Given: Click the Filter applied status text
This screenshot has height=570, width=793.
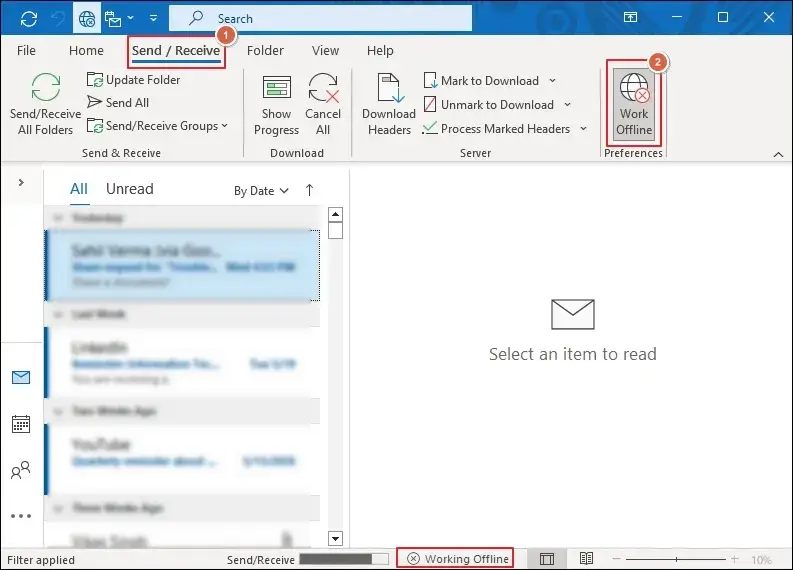Looking at the screenshot, I should [41, 560].
